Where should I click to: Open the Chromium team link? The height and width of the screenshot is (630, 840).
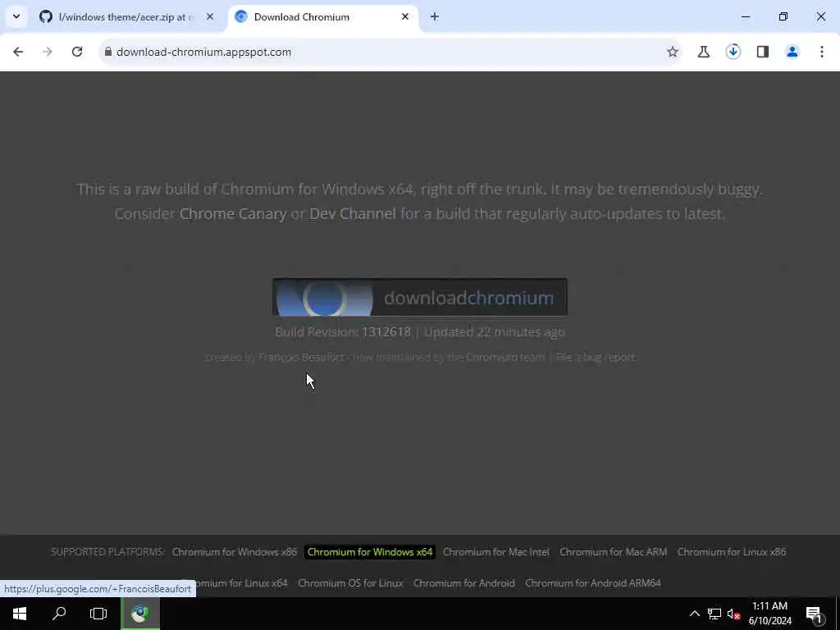point(505,358)
